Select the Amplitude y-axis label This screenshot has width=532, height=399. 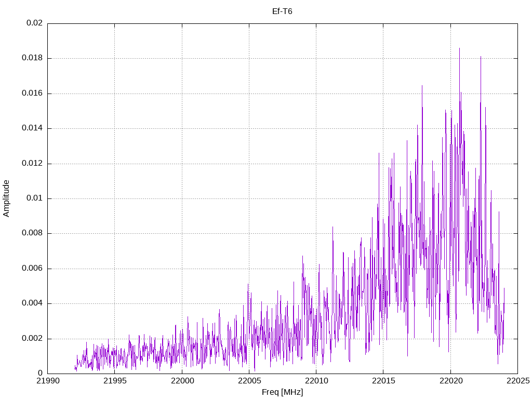point(6,198)
